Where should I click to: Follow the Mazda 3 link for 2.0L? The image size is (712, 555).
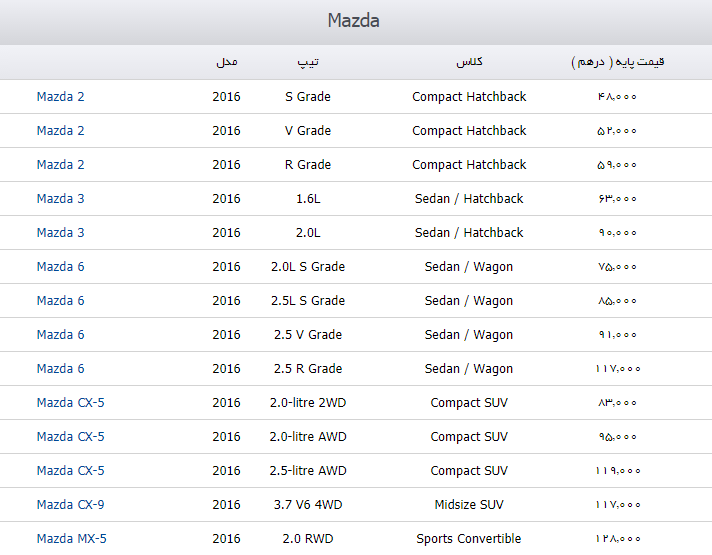tap(60, 233)
